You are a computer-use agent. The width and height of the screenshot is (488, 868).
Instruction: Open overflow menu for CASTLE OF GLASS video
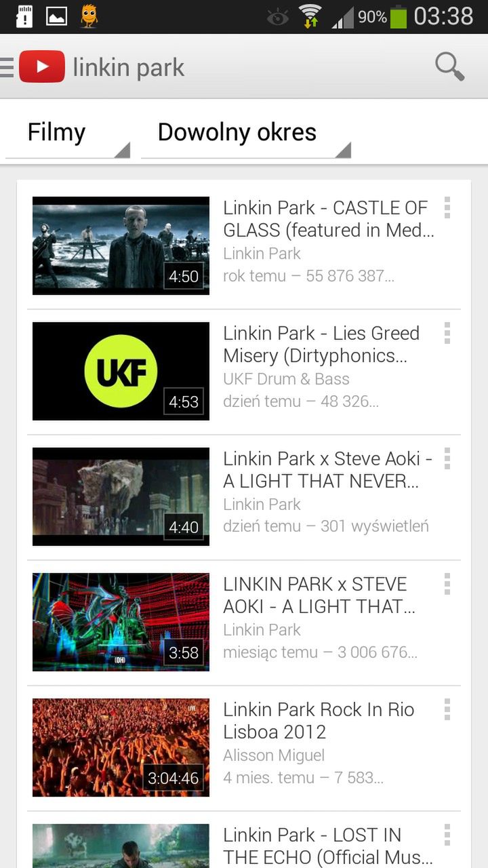[x=447, y=208]
